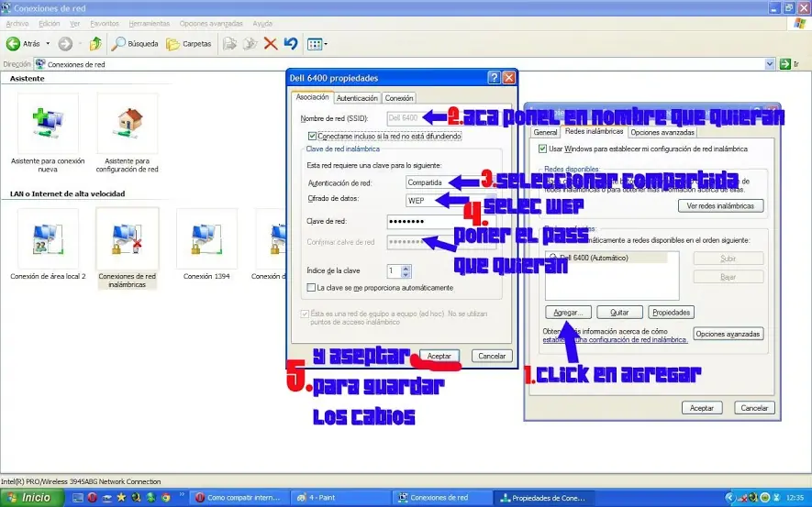Screen dimensions: 812x507
Task: Open the Archivo menu
Action: (17, 24)
